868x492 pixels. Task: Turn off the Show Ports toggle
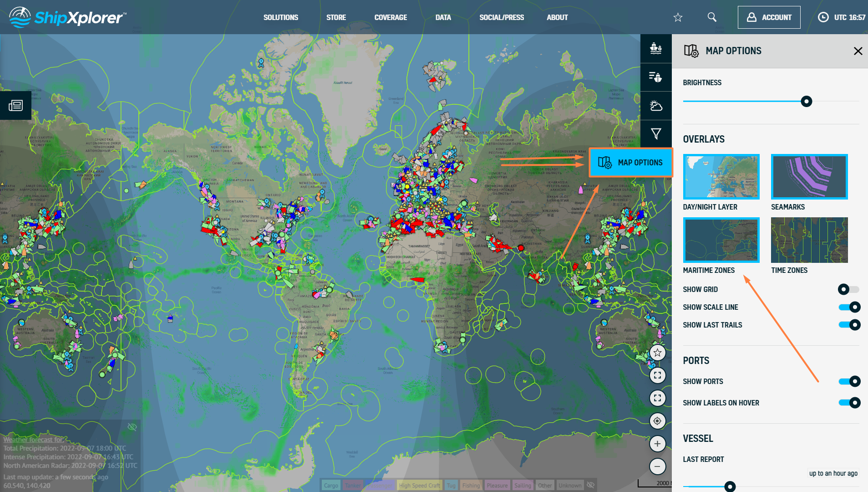point(849,381)
